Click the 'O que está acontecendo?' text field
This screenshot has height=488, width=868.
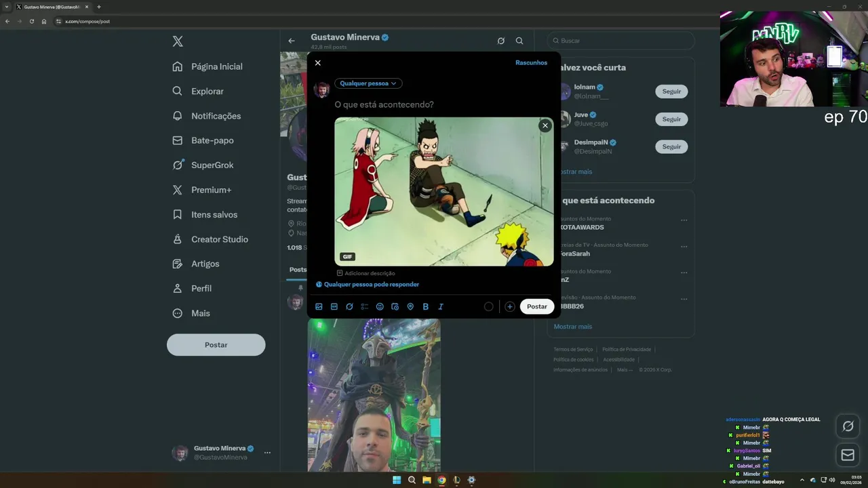coord(384,104)
